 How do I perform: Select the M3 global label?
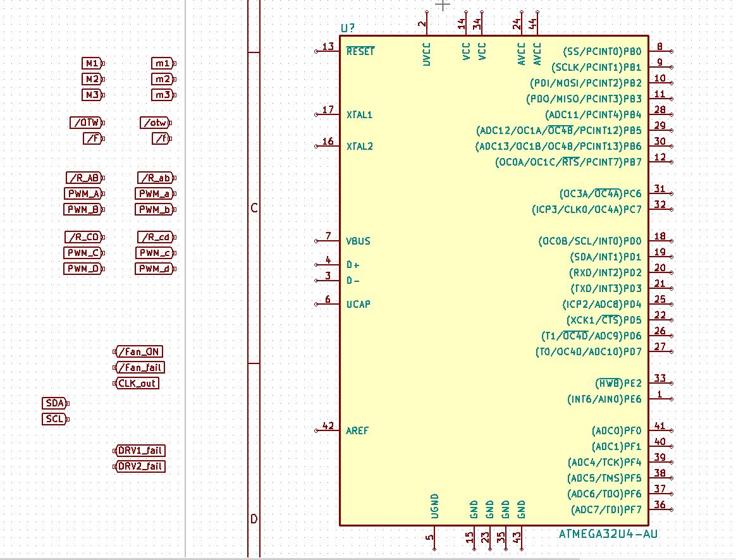pos(92,95)
